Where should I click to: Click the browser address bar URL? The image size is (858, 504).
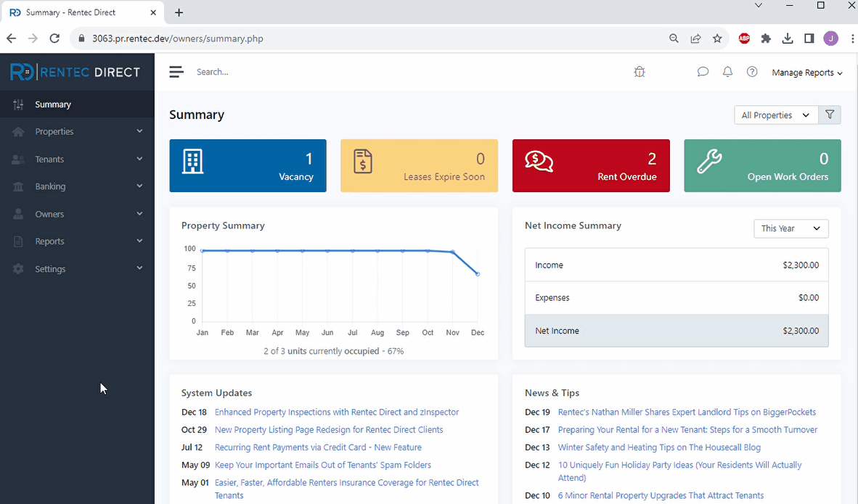pyautogui.click(x=178, y=38)
